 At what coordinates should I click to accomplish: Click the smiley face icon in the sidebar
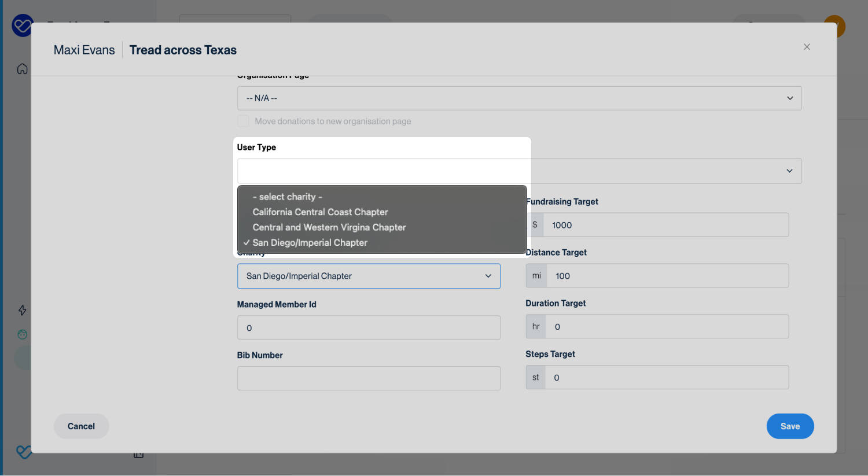click(22, 334)
